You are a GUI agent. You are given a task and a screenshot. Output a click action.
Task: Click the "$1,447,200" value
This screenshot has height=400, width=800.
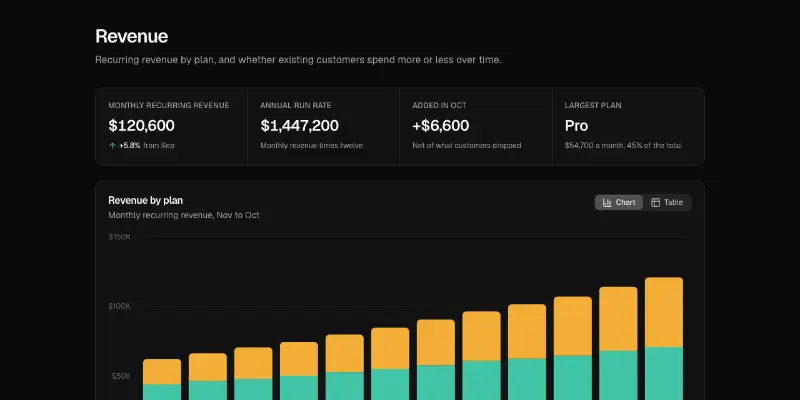[299, 126]
